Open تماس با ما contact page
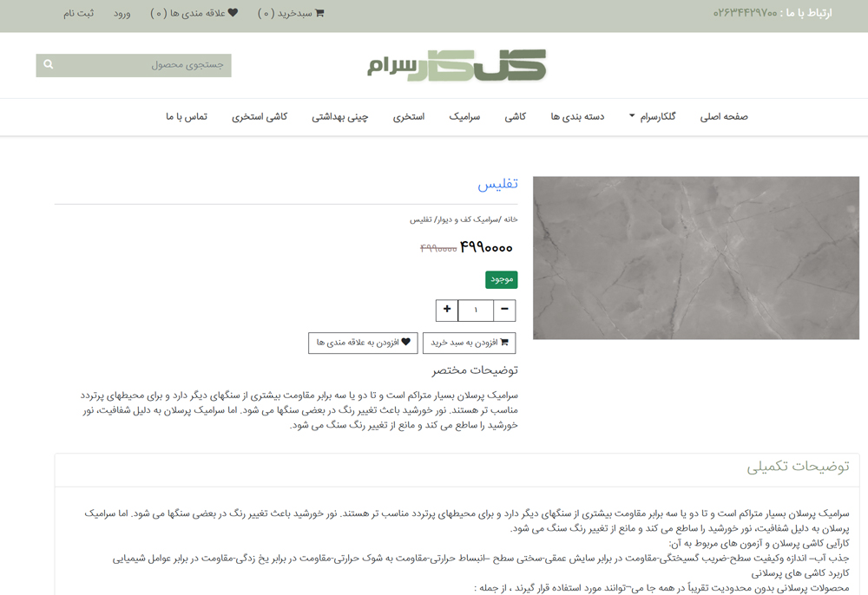Screen dimensions: 868x595 (187, 116)
